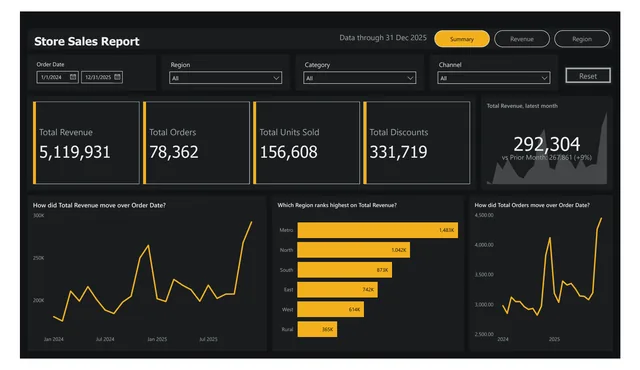Click 'Data through 31 Dec 2025' text

tap(383, 38)
